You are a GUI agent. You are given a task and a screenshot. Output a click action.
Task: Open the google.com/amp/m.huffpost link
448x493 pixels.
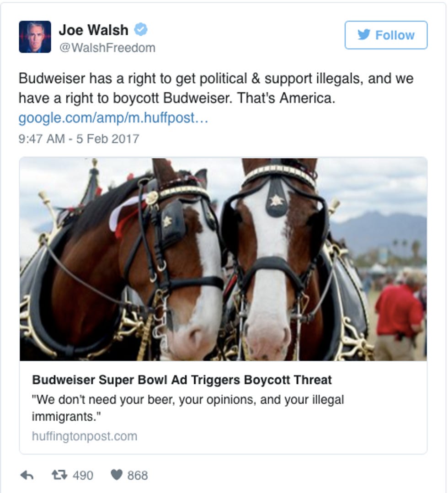113,118
